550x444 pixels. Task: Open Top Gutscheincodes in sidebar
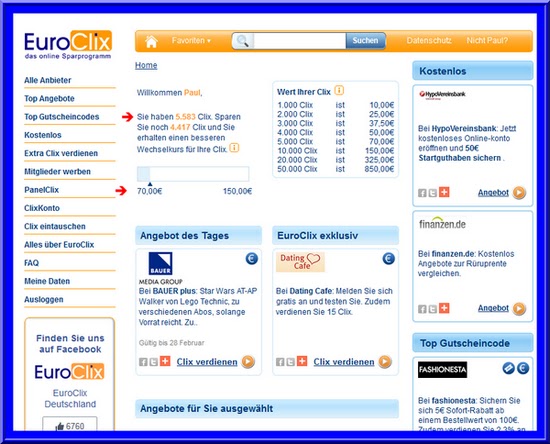[x=62, y=117]
